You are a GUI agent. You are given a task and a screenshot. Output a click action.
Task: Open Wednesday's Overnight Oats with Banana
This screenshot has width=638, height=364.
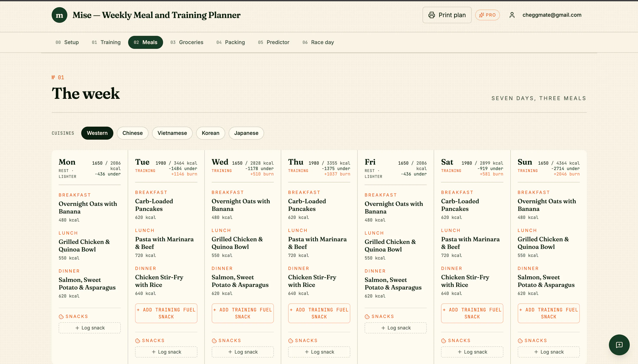(x=241, y=205)
